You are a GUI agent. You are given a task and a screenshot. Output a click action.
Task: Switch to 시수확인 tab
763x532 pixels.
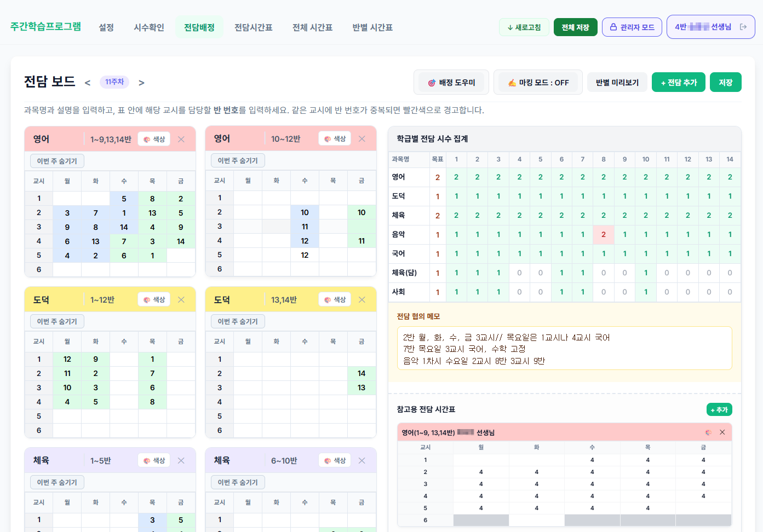pyautogui.click(x=149, y=27)
